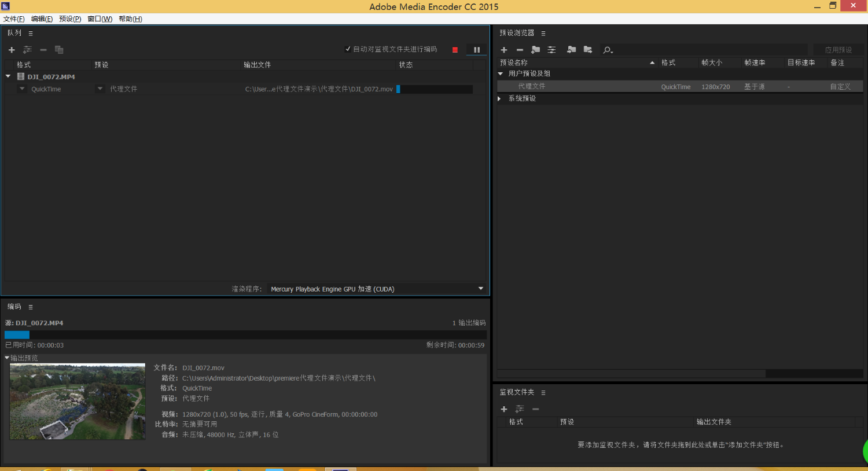
Task: Open the 帮助(H) menu
Action: coord(130,19)
